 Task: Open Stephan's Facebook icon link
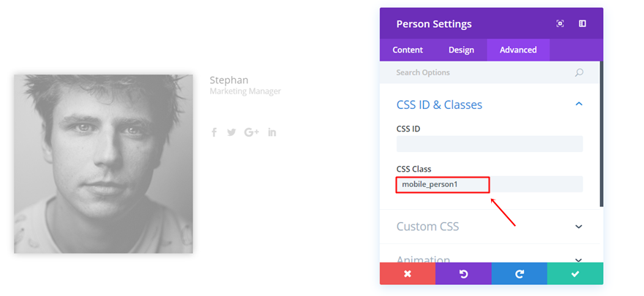pyautogui.click(x=214, y=132)
